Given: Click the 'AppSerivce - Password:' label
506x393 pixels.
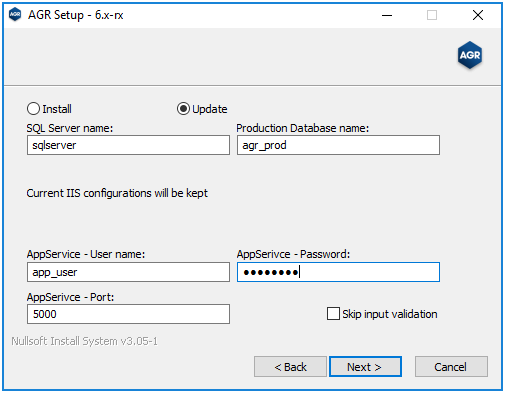Looking at the screenshot, I should point(293,254).
